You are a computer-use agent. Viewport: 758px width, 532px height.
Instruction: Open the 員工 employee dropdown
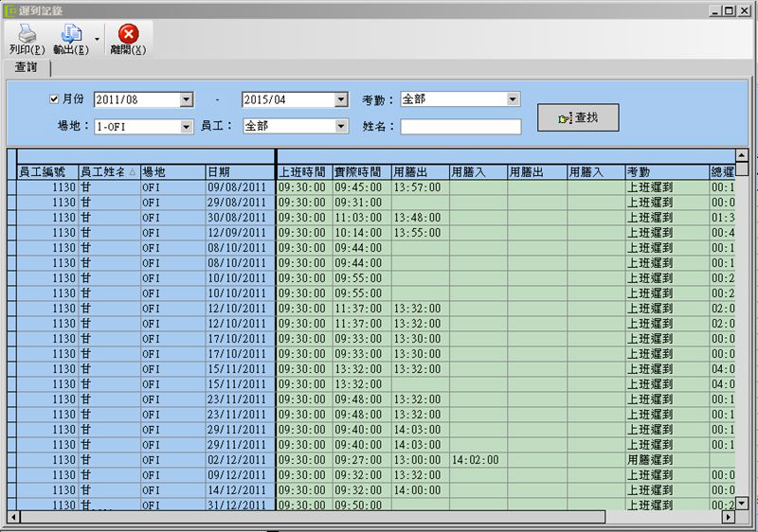(341, 126)
